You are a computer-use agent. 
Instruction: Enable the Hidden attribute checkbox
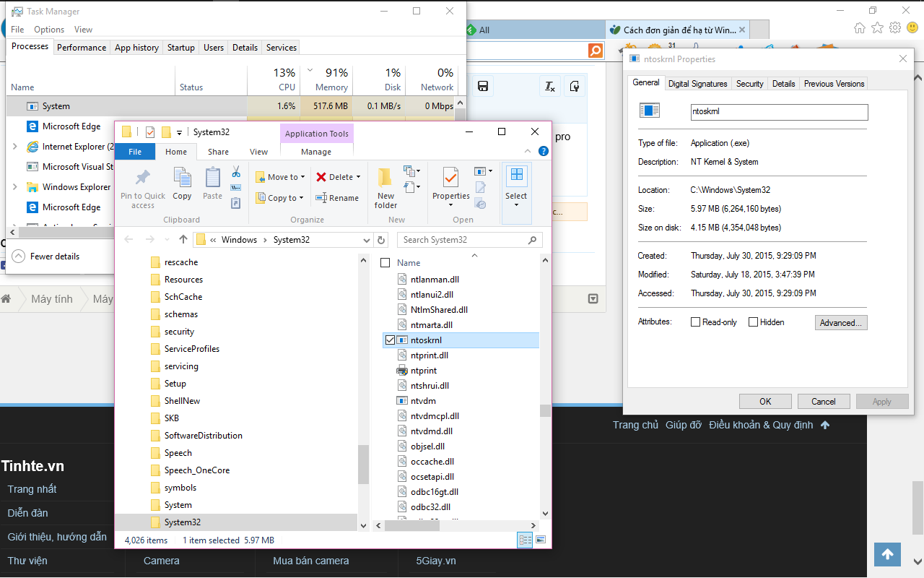tap(754, 322)
